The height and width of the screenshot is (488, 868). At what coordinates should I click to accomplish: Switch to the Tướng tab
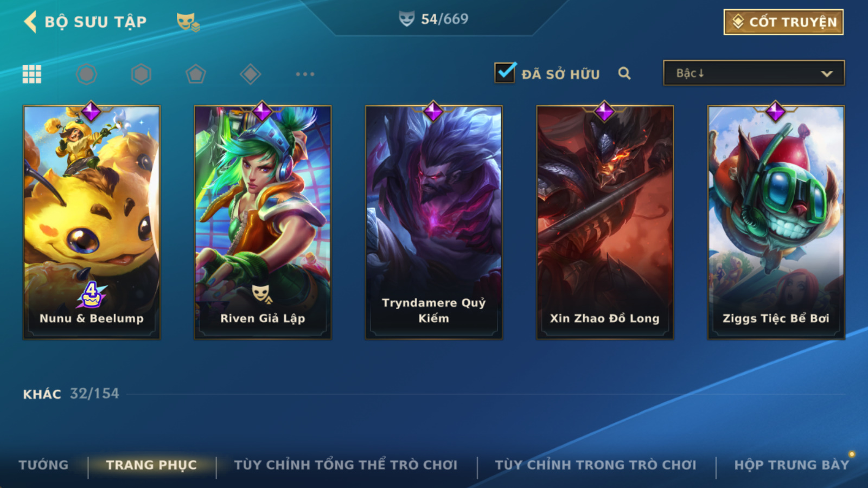click(x=43, y=465)
